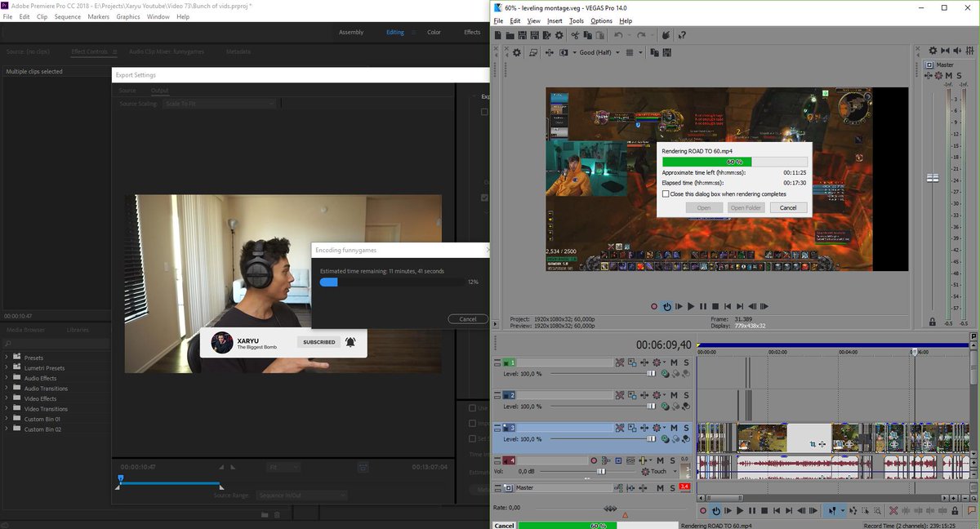Arm audio track 4 for record
The image size is (980, 529).
pyautogui.click(x=594, y=460)
